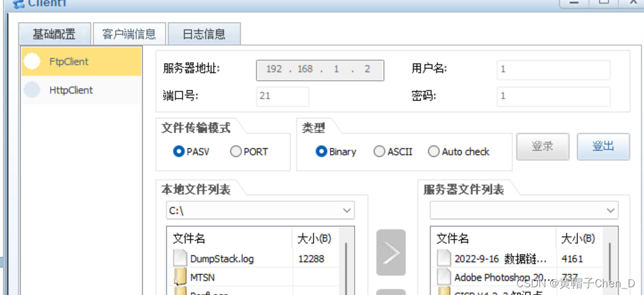Switch to the 基础配置 tab

pyautogui.click(x=54, y=34)
